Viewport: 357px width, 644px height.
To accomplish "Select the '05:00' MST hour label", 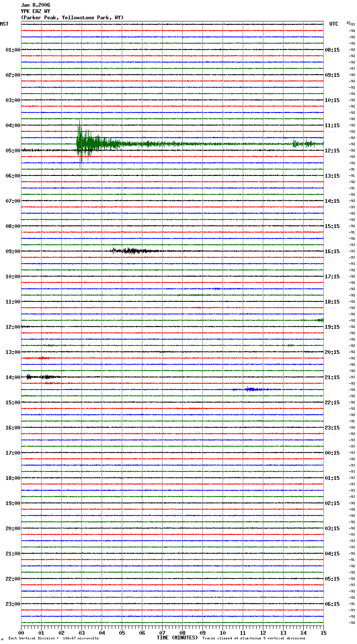I will 13,151.
